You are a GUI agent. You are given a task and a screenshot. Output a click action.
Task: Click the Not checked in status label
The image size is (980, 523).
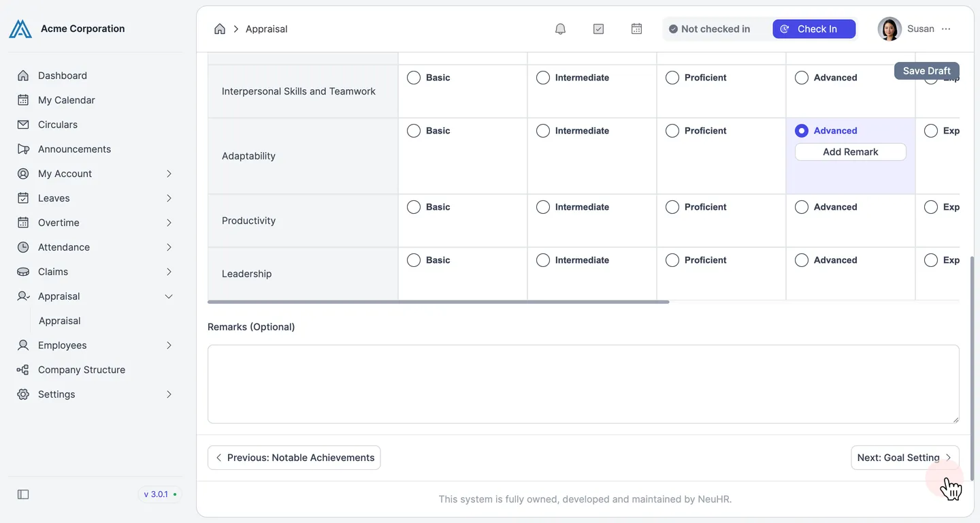click(709, 29)
